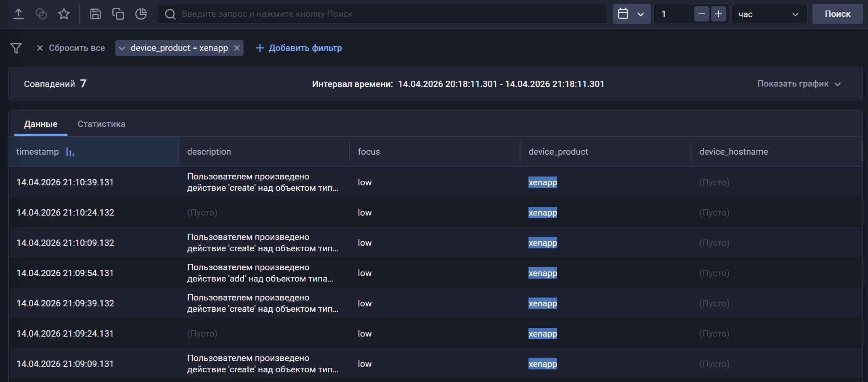Click empty hostname in 21:09:54.131 row
This screenshot has height=382, width=868.
pyautogui.click(x=714, y=273)
